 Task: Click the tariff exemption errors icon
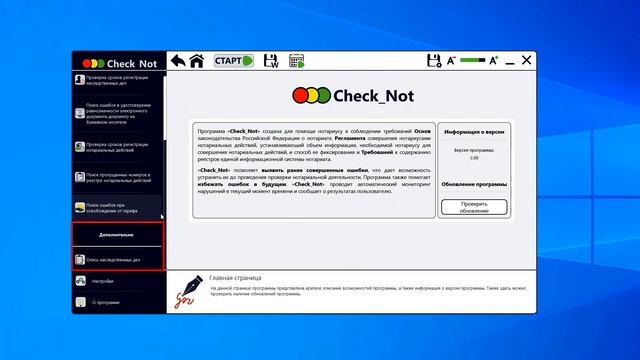(80, 207)
